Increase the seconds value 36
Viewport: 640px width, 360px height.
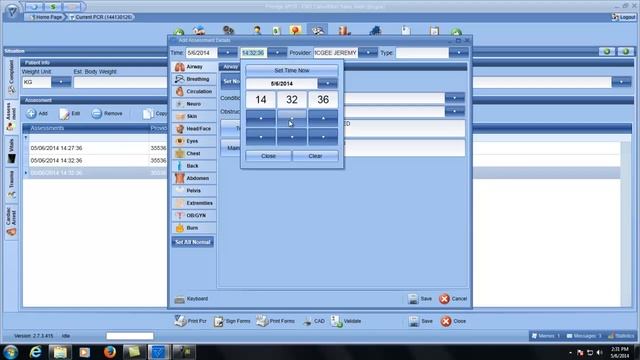323,118
